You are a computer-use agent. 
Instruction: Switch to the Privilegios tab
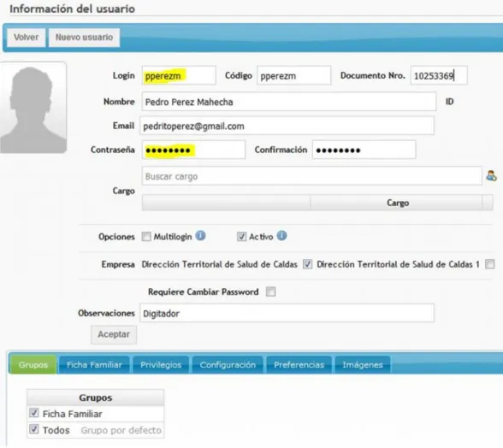click(161, 364)
